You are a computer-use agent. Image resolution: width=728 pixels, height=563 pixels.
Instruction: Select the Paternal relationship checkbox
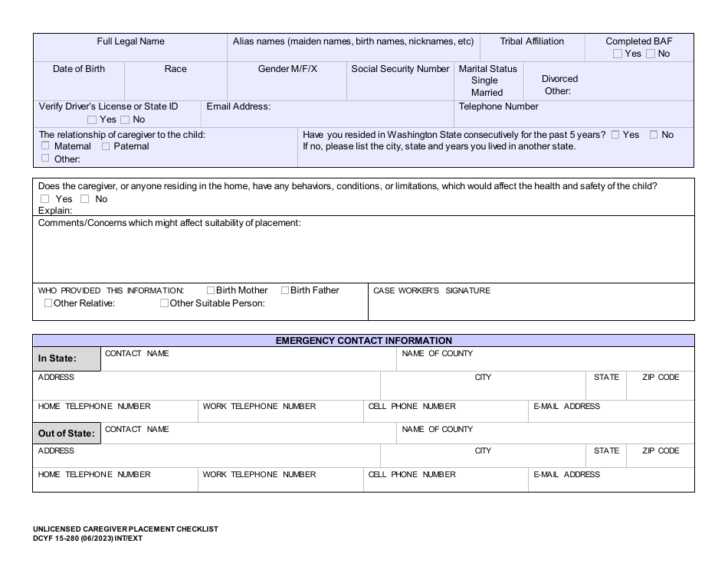(x=105, y=146)
